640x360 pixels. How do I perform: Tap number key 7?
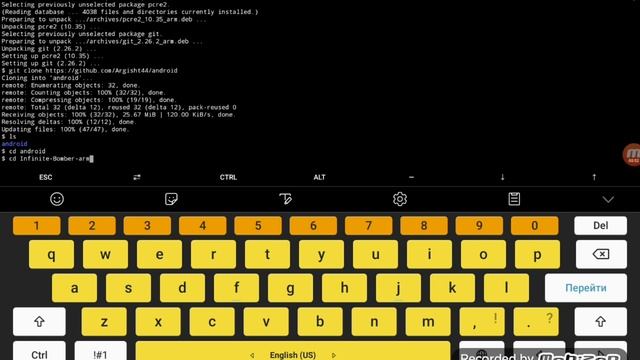click(x=369, y=226)
